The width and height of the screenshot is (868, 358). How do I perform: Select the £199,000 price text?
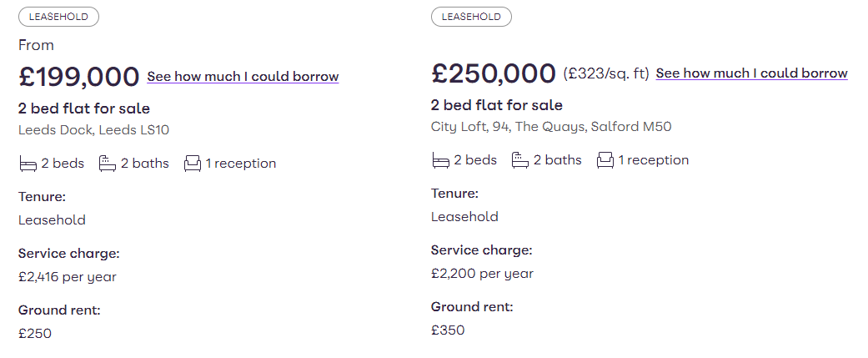(78, 77)
